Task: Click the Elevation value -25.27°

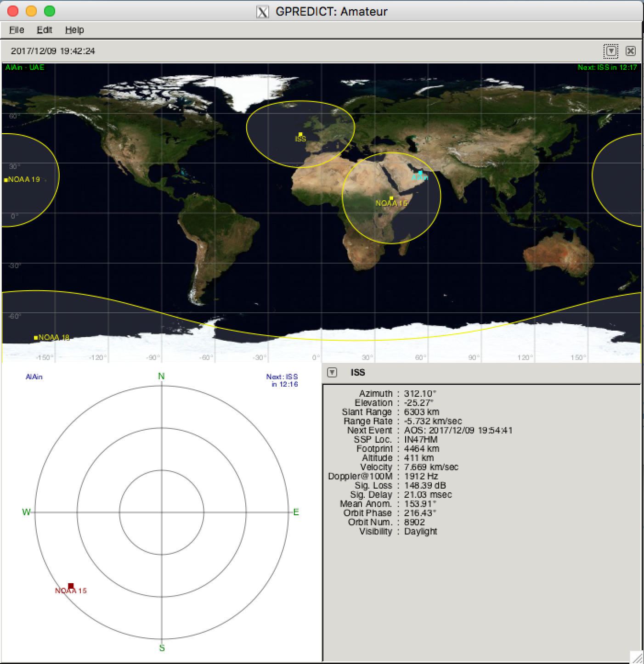Action: (x=419, y=403)
